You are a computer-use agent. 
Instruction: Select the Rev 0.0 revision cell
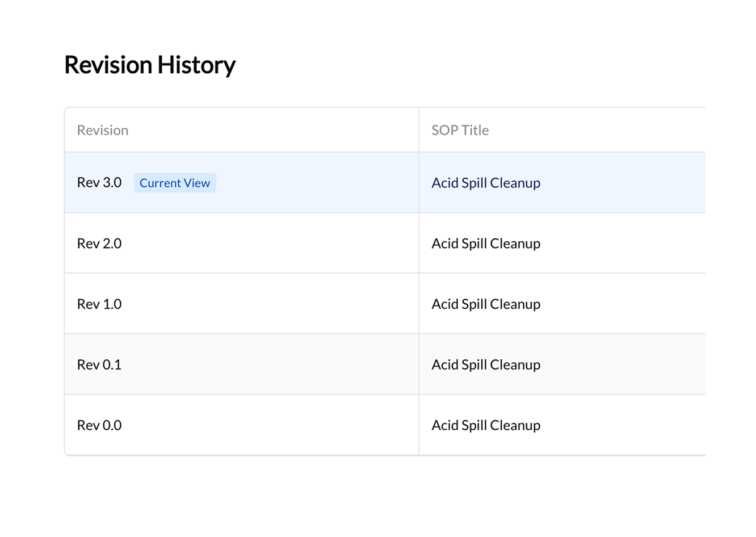(242, 425)
